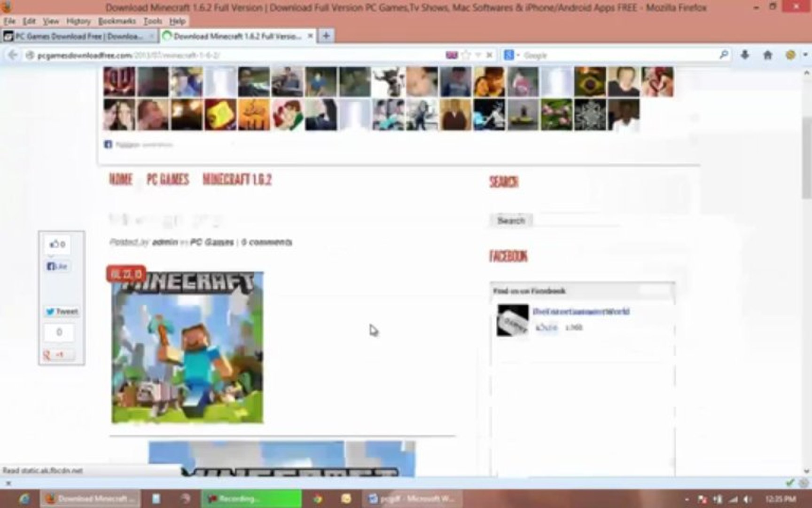
Task: Click the Tweet share button
Action: [x=62, y=311]
